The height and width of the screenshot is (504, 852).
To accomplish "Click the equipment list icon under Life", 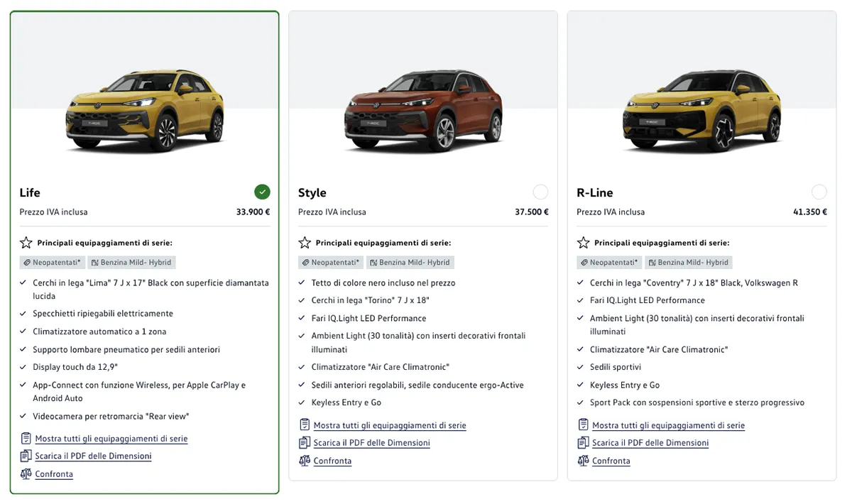I will point(26,439).
